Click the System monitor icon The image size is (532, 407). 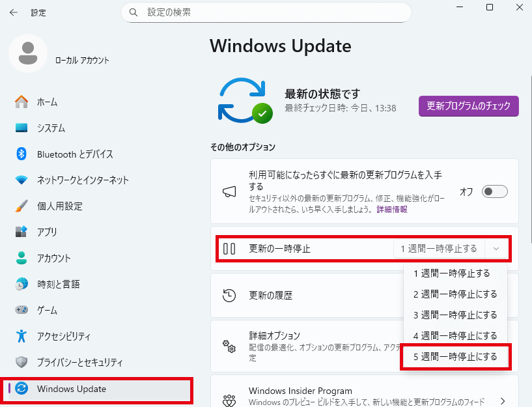click(21, 128)
